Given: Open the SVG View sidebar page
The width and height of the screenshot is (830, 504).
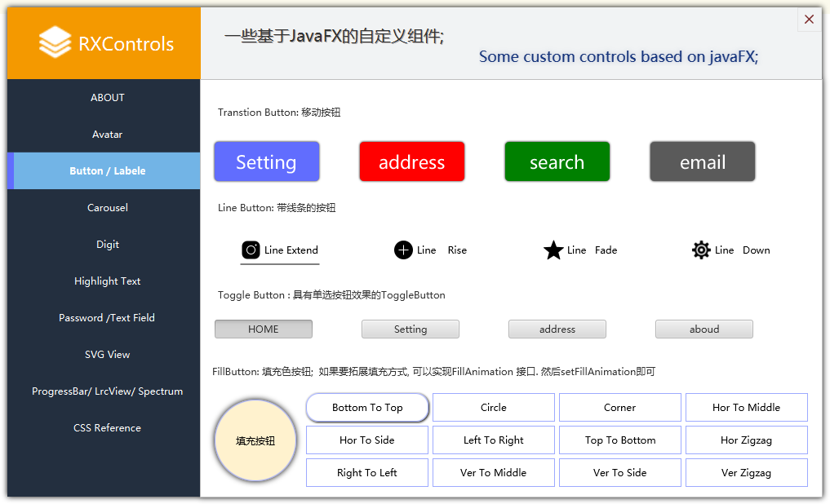Looking at the screenshot, I should pyautogui.click(x=107, y=355).
